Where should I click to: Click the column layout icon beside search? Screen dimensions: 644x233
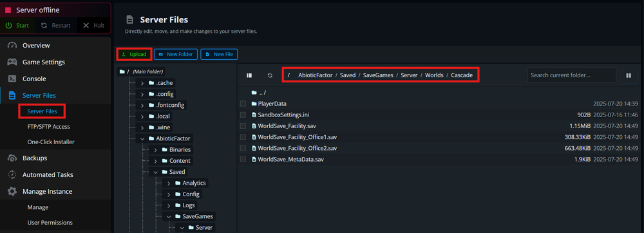click(629, 75)
